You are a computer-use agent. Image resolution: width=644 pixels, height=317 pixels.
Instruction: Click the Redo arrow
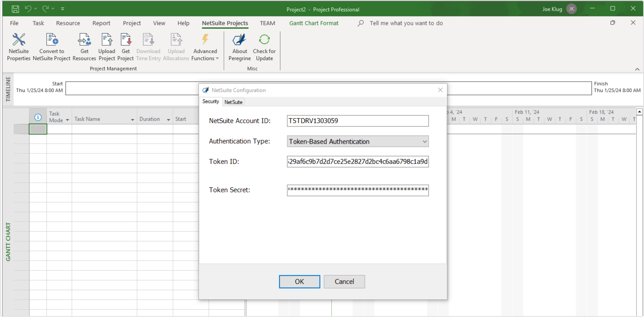45,9
